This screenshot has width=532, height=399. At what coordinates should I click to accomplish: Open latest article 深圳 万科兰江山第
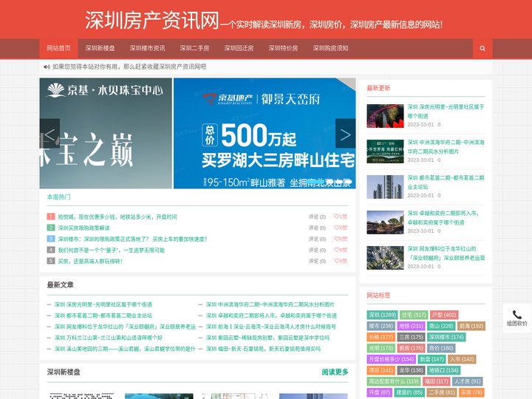click(x=109, y=338)
